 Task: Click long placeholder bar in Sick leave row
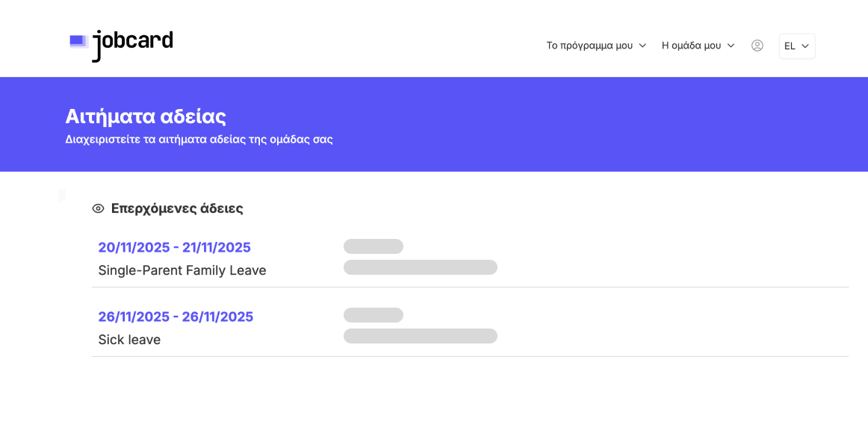tap(421, 336)
